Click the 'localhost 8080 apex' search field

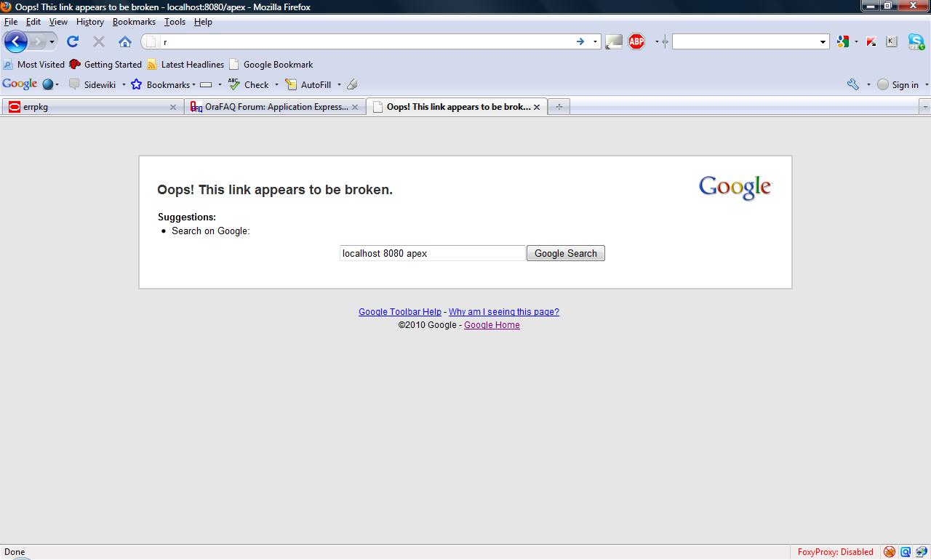pyautogui.click(x=432, y=253)
